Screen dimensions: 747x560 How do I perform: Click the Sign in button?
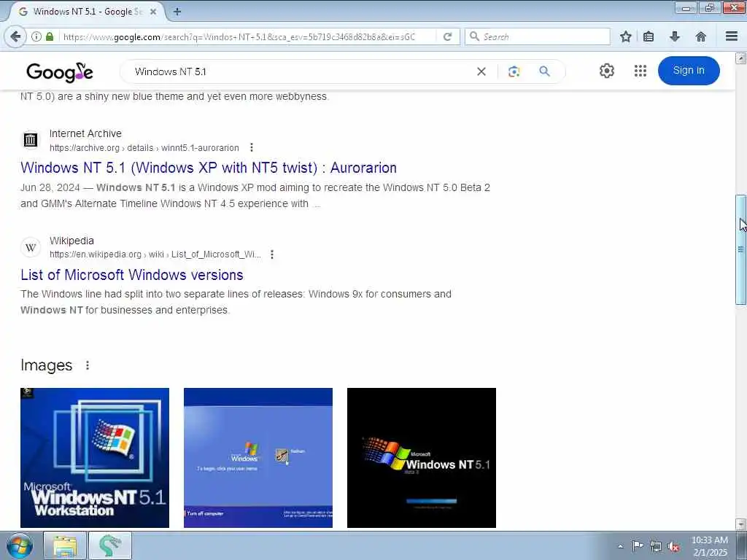point(689,71)
